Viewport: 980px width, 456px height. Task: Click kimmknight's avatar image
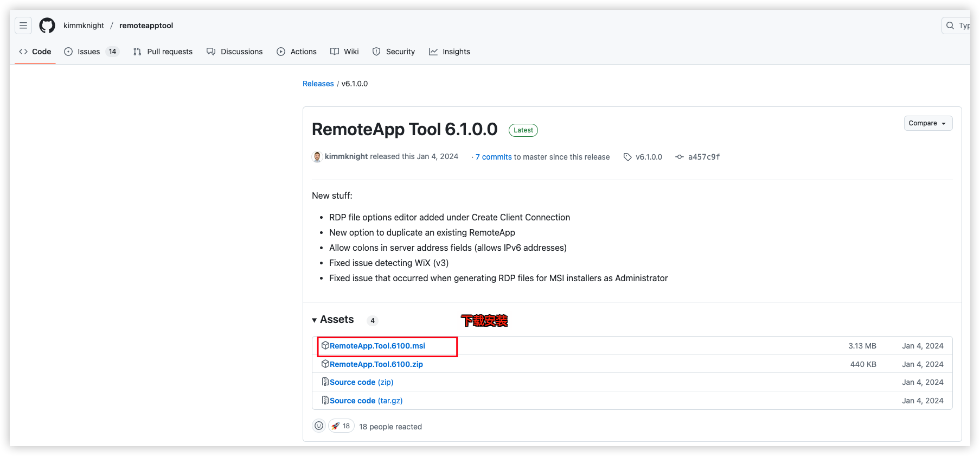click(x=317, y=157)
